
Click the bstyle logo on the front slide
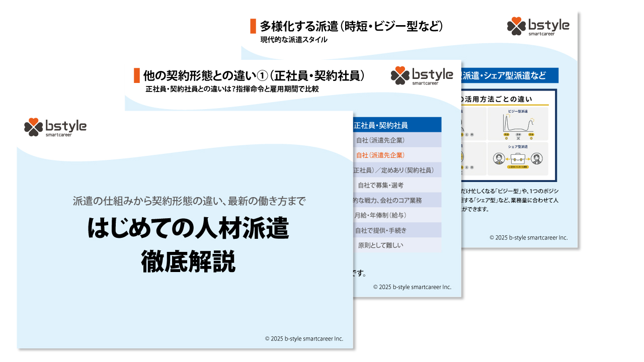(55, 127)
